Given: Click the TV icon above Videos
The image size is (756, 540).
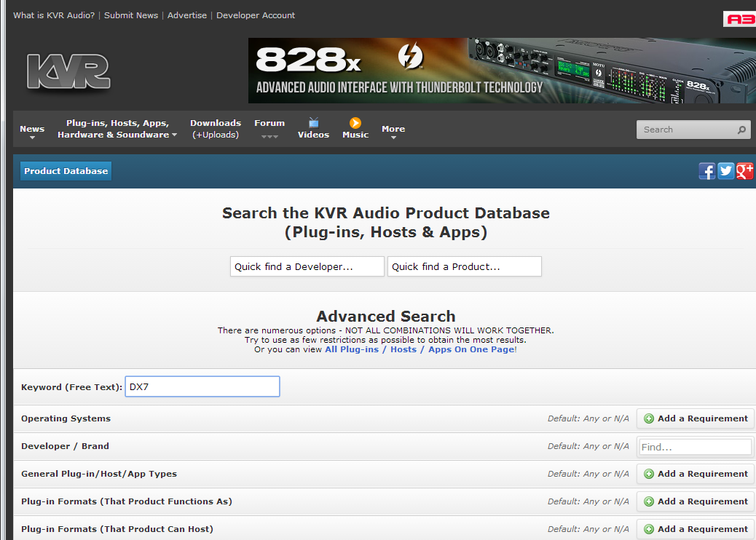Looking at the screenshot, I should [x=313, y=122].
